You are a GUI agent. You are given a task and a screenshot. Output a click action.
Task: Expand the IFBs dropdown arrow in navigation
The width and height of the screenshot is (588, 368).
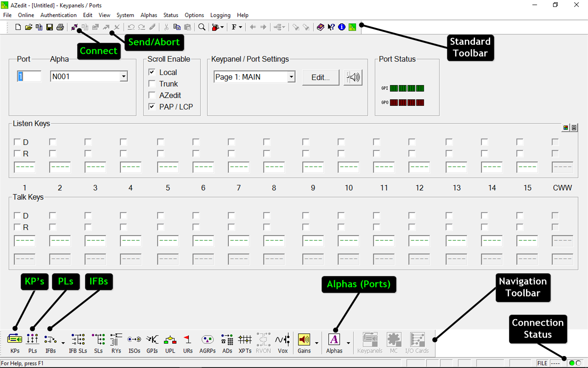(x=63, y=343)
